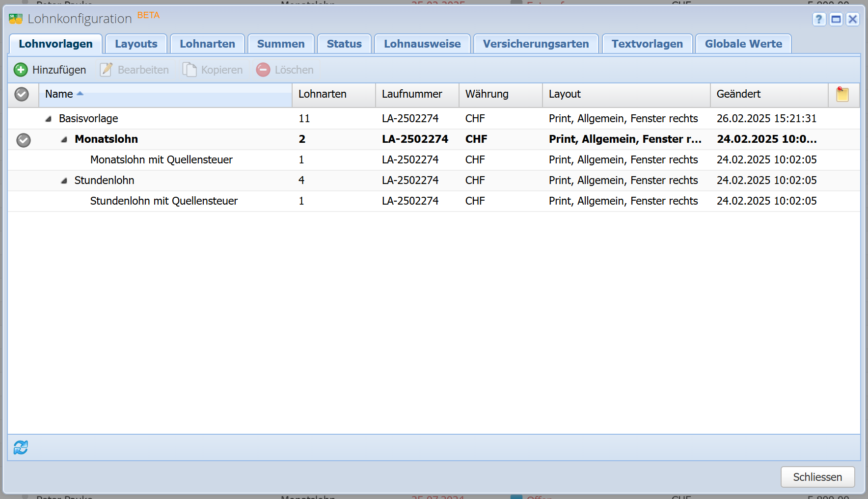The height and width of the screenshot is (499, 868).
Task: Toggle the checkmark on Monatslohn row
Action: (x=24, y=140)
